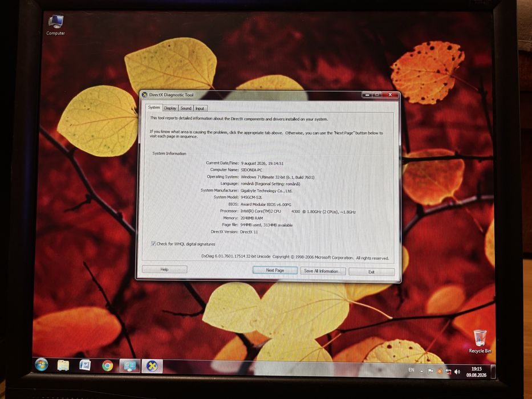Switch to the monitor program taskbar button
The width and height of the screenshot is (532, 399).
click(x=130, y=366)
